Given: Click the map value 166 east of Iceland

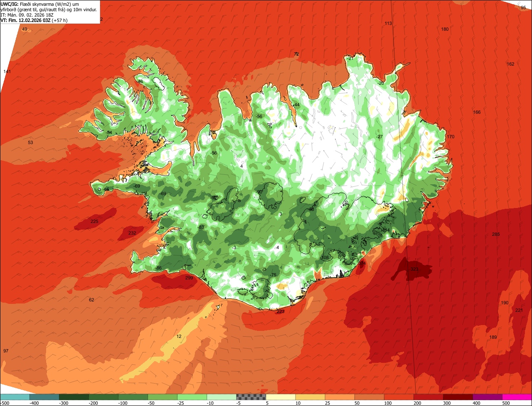Looking at the screenshot, I should (477, 113).
